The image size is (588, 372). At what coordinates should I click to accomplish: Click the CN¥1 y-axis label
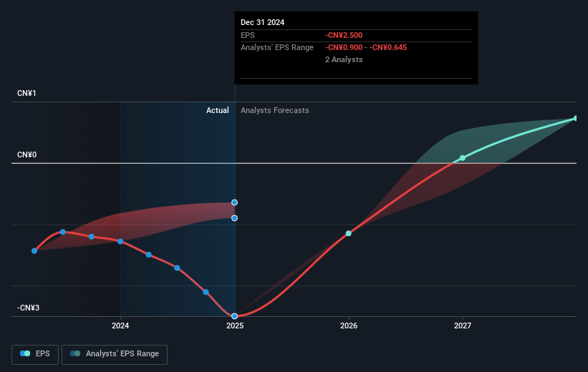point(26,93)
